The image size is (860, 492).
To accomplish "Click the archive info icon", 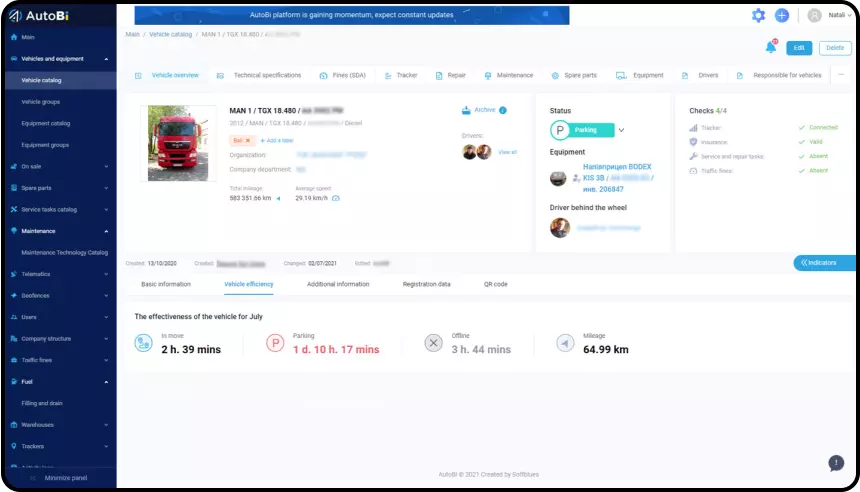I will 503,110.
